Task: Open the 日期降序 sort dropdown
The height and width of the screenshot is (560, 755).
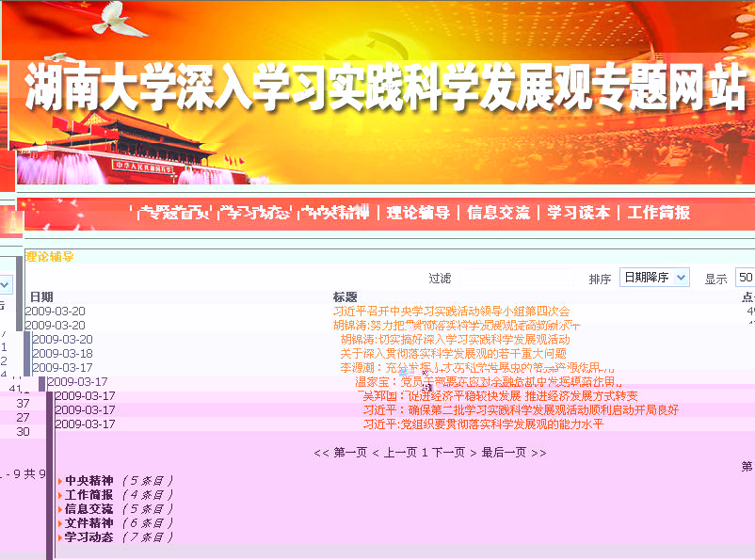Action: click(654, 278)
